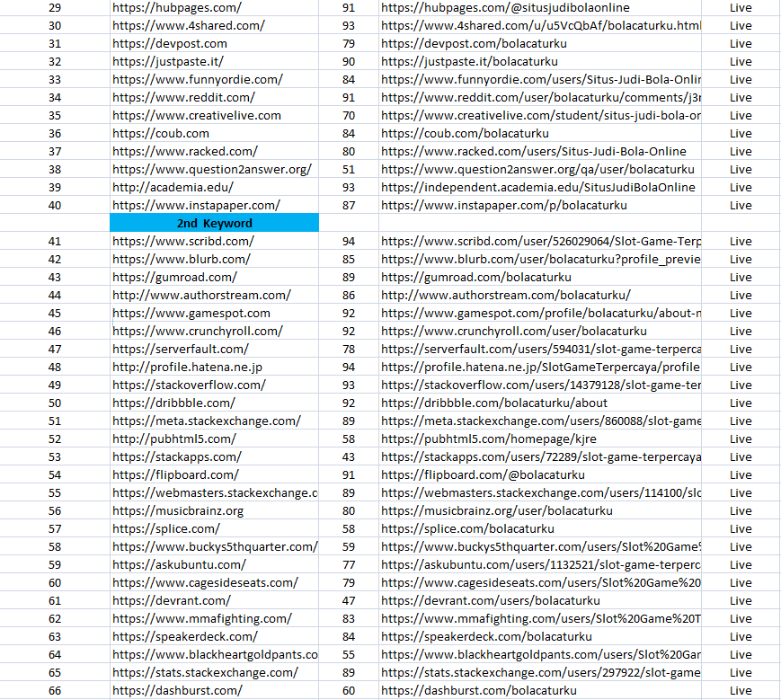Select the https://devrant.com/ cell
Image resolution: width=781 pixels, height=700 pixels.
click(x=214, y=600)
